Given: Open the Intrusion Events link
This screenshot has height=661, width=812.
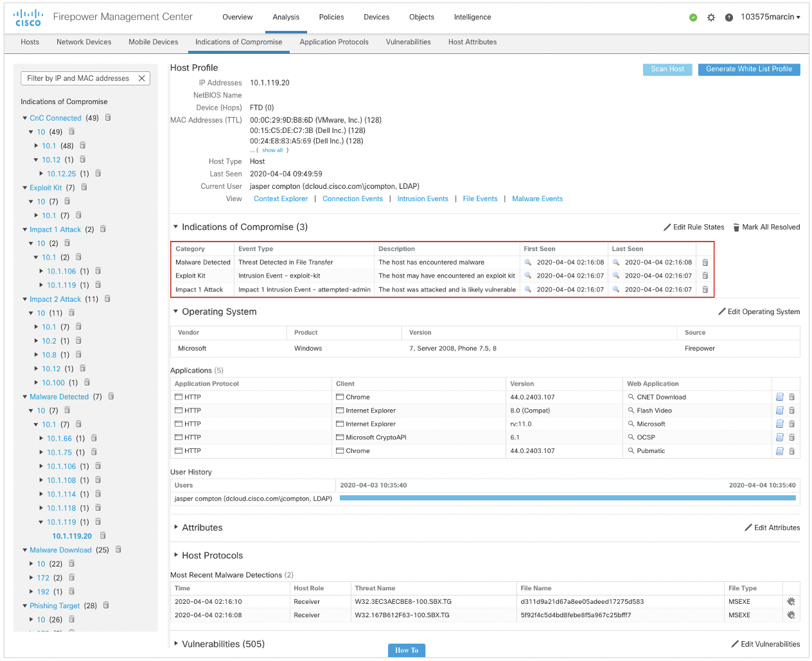Looking at the screenshot, I should point(423,199).
